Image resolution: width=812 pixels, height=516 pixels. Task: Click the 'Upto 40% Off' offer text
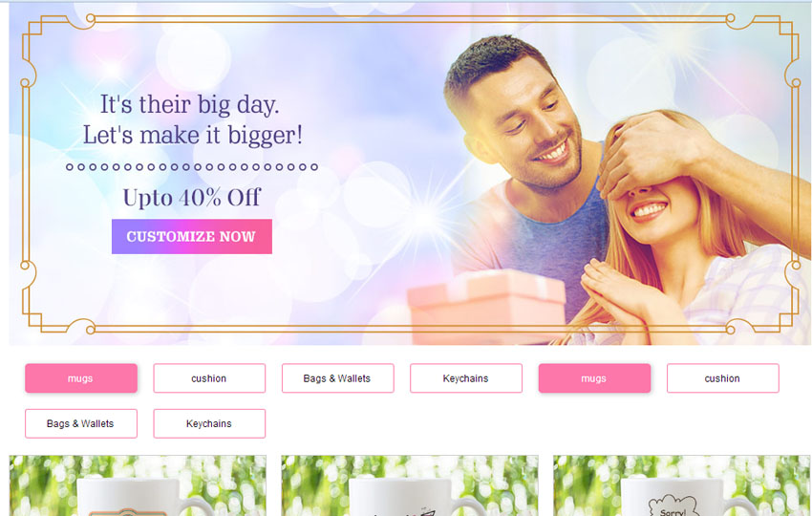click(192, 198)
